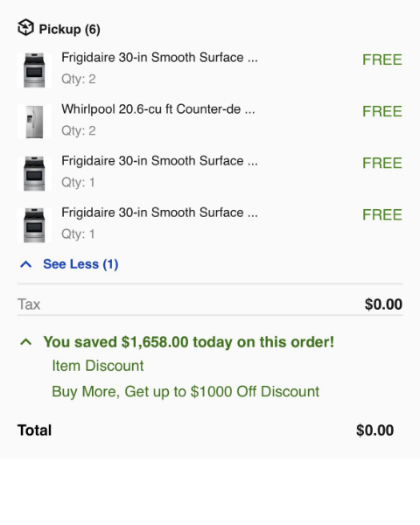Screen dimensions: 420x525
Task: Open the third-row Frigidaire range thumbnail
Action: tap(34, 173)
